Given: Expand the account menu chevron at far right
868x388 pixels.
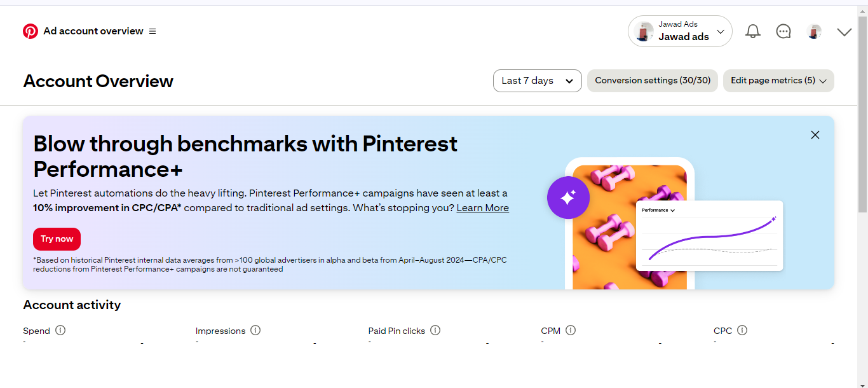Looking at the screenshot, I should tap(844, 32).
